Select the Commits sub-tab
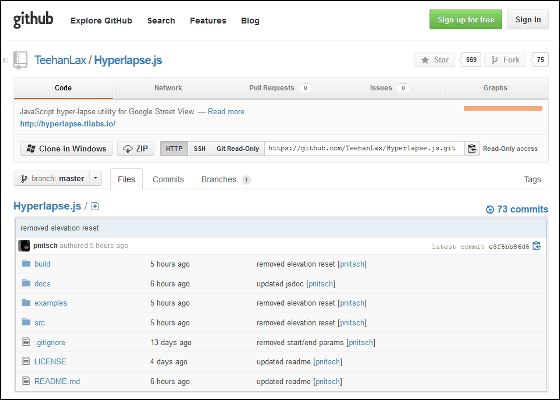 point(168,179)
